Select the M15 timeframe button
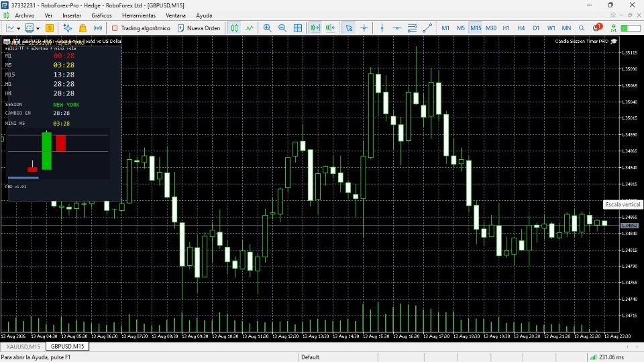Screen dimensions: 644x362 (x=476, y=28)
